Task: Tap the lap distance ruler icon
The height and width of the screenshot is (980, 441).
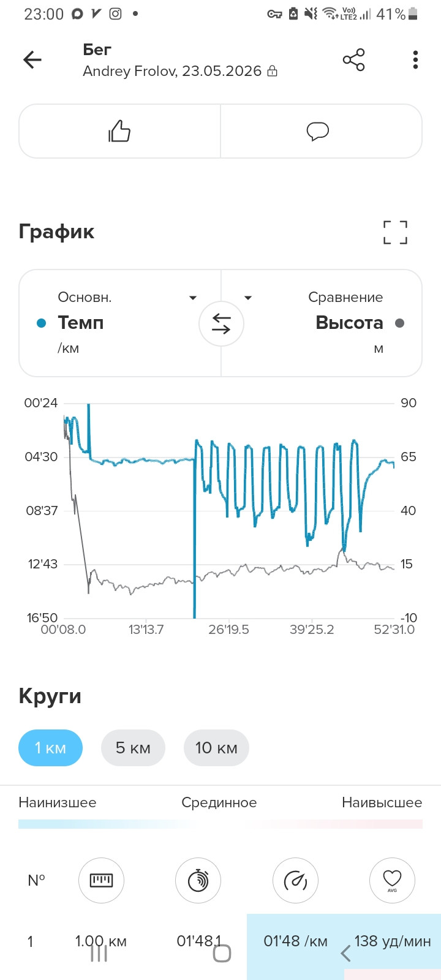Action: tap(101, 880)
